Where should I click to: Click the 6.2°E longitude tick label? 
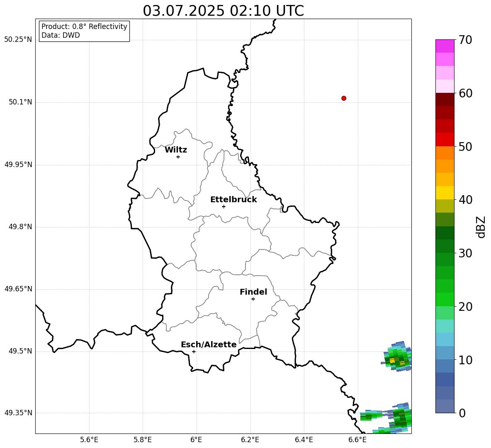point(250,440)
